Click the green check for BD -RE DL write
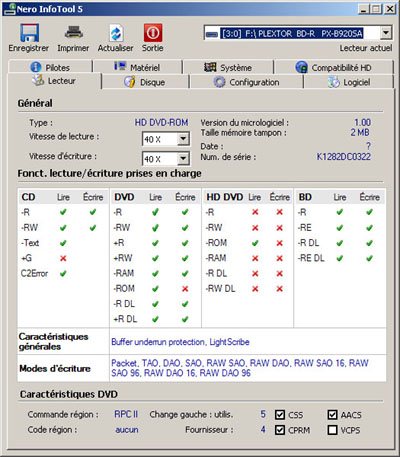This screenshot has width=400, height=457. coord(369,258)
